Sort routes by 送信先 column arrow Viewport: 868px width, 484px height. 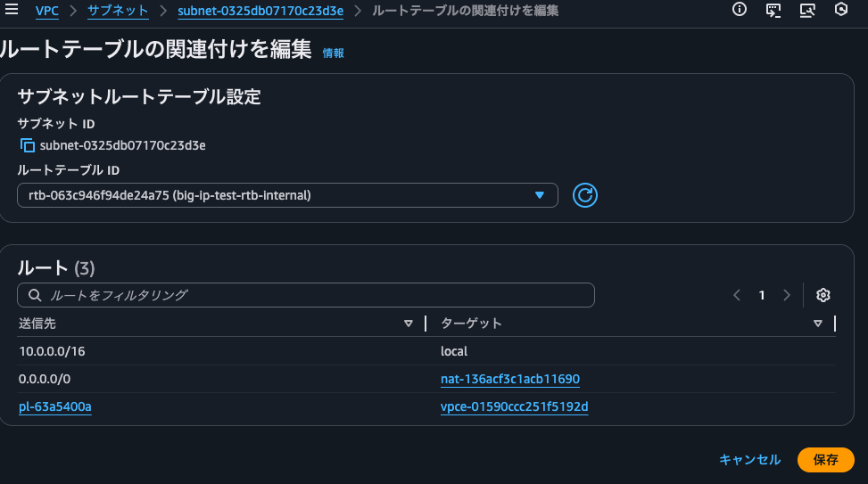[409, 324]
